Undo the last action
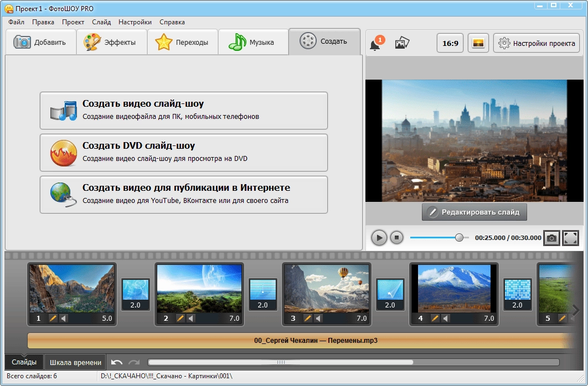The image size is (588, 386). click(x=117, y=362)
